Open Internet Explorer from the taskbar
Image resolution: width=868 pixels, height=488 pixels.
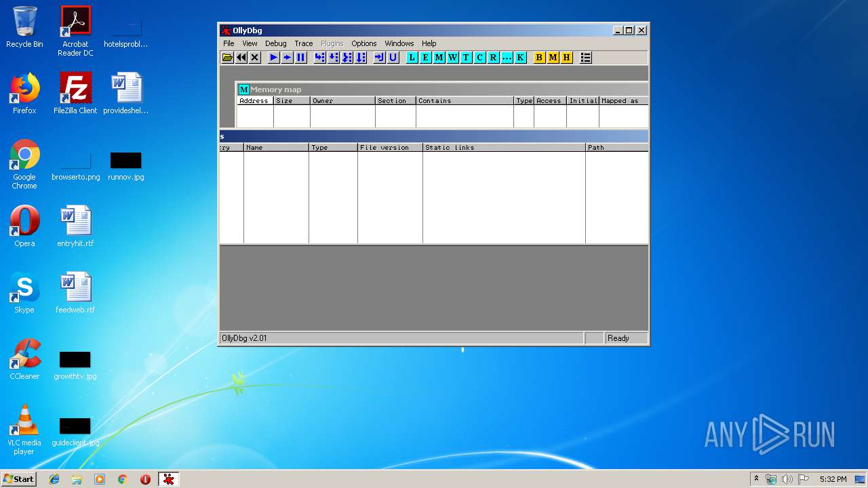click(x=54, y=479)
